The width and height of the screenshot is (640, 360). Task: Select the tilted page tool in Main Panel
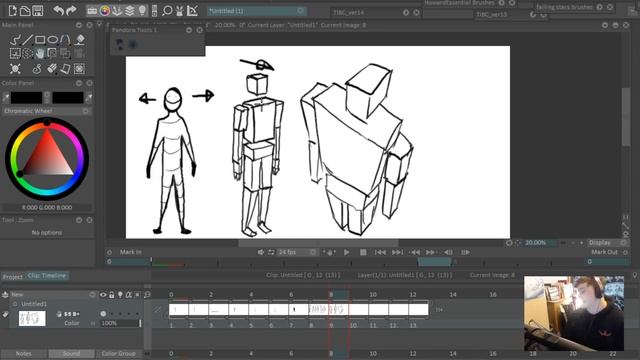click(65, 69)
